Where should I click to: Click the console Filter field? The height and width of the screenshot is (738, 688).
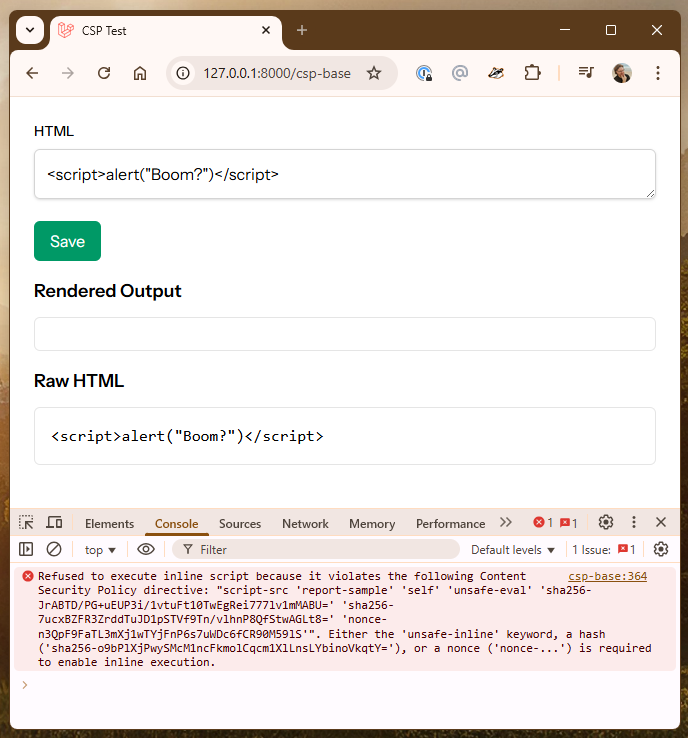tap(316, 549)
